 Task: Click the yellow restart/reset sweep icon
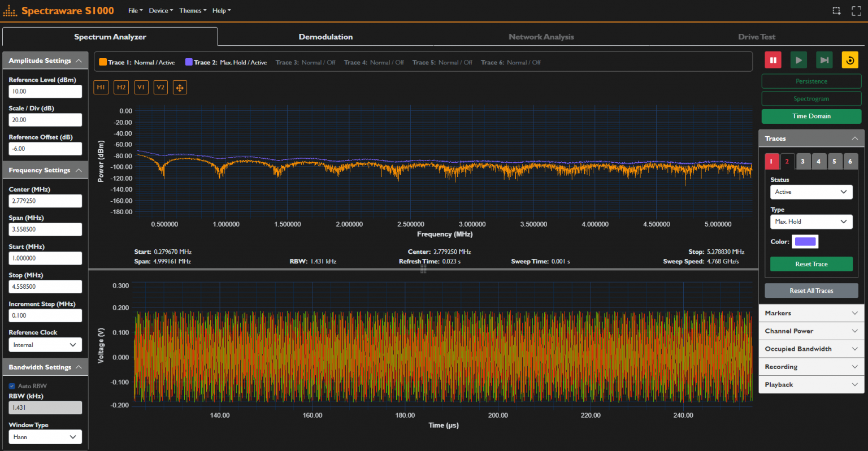[850, 59]
